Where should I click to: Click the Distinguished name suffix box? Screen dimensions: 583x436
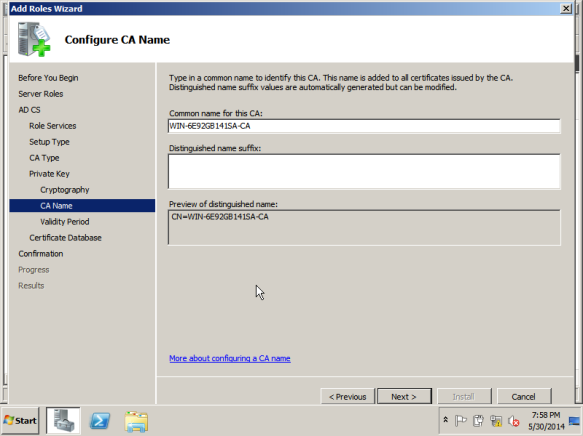(x=364, y=172)
